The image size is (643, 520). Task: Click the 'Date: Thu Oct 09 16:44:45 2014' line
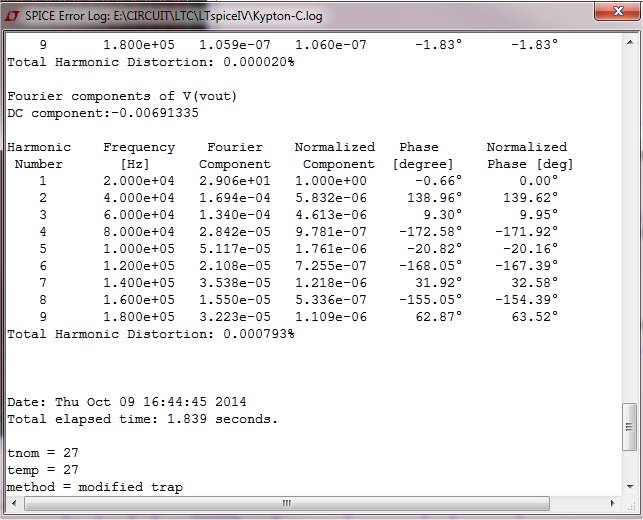127,401
